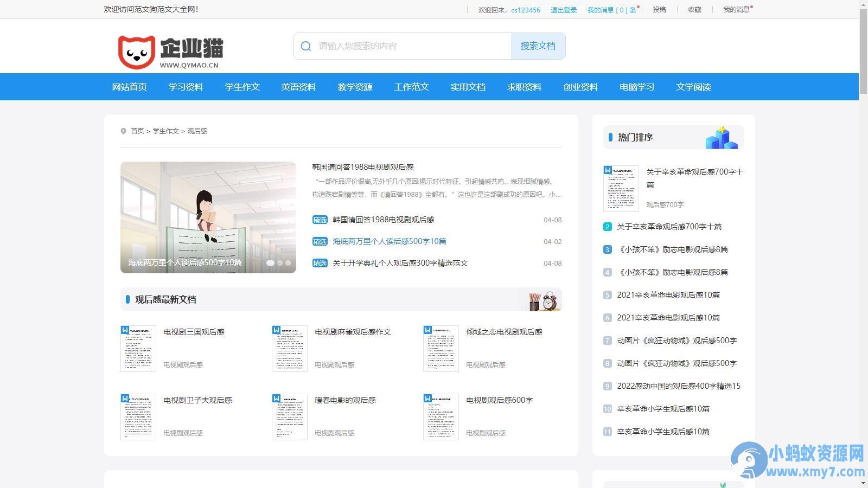Click carousel image 海底两万里个人读后感

click(208, 217)
